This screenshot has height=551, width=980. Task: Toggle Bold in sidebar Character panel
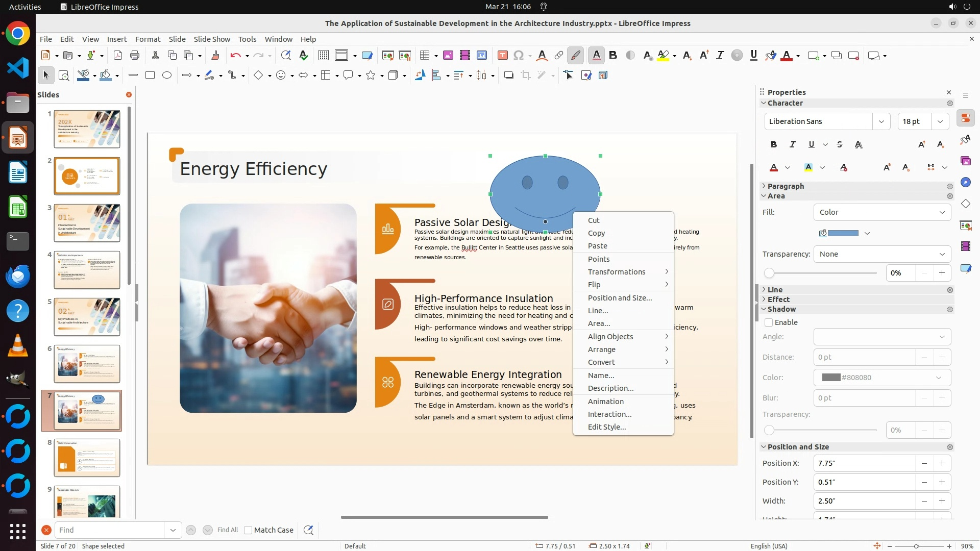point(774,145)
